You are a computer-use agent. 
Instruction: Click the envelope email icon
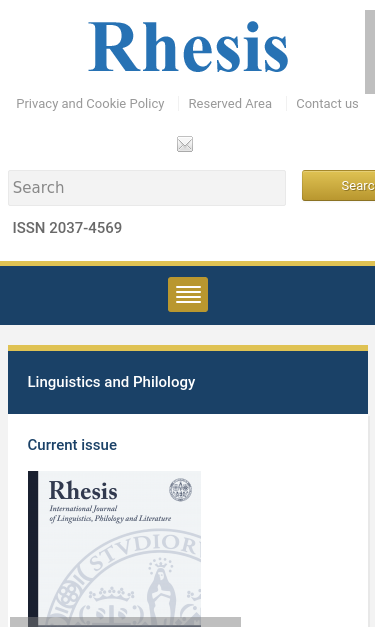coord(185,144)
